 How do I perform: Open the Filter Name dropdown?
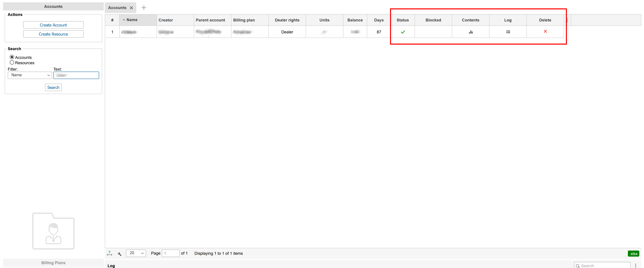tap(30, 75)
